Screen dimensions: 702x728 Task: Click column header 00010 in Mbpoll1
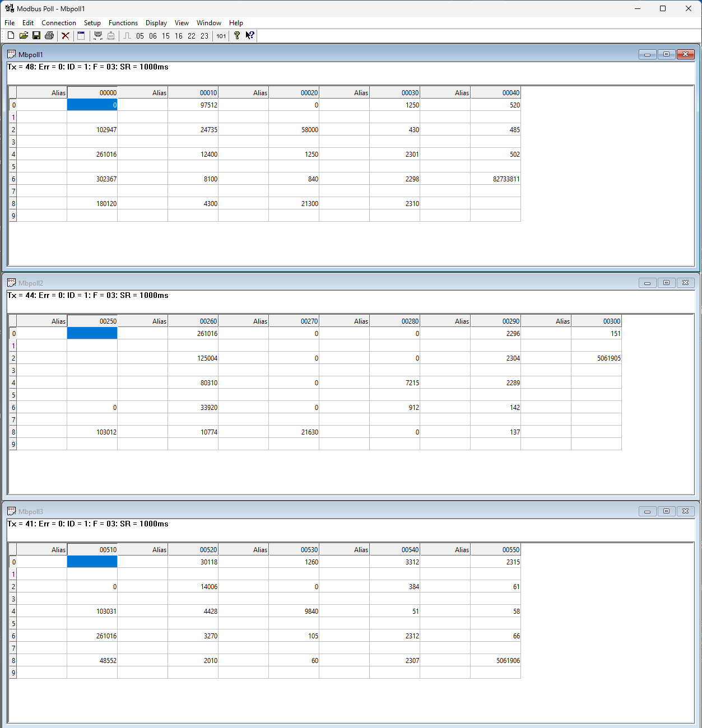193,93
